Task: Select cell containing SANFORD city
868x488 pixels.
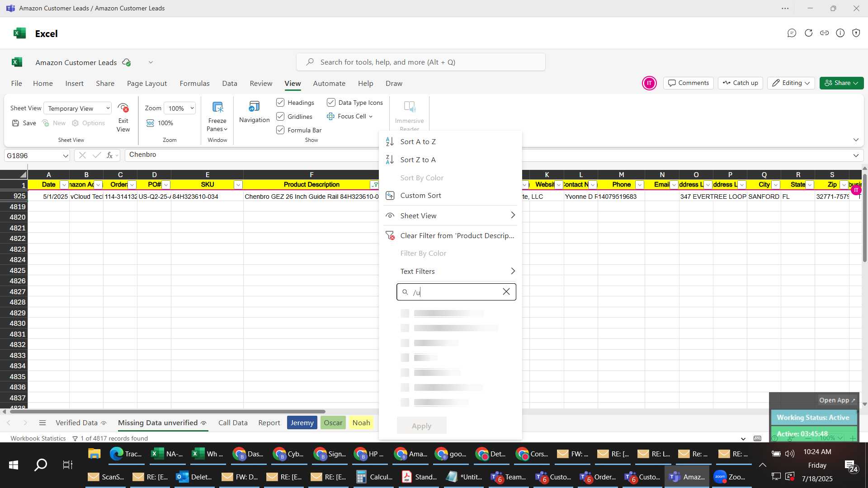Action: (764, 197)
